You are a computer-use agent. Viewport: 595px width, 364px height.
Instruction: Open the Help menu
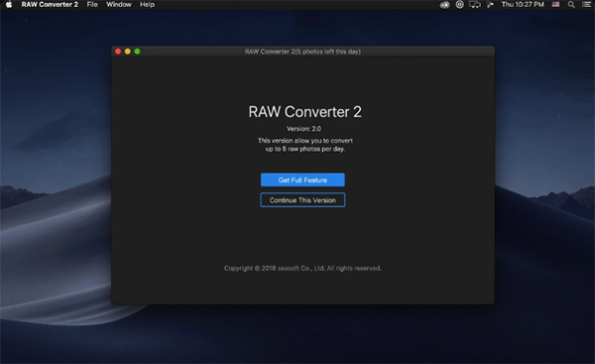(x=147, y=5)
